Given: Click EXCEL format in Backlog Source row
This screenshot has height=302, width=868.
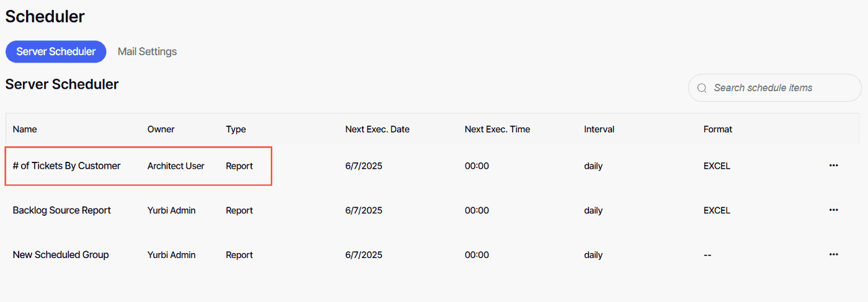Looking at the screenshot, I should pos(717,210).
